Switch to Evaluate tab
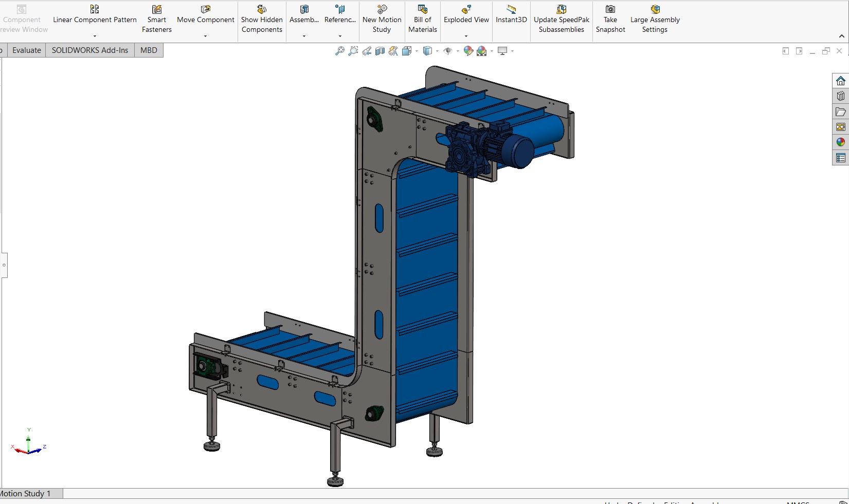Screen dimensions: 849x504 [27, 50]
